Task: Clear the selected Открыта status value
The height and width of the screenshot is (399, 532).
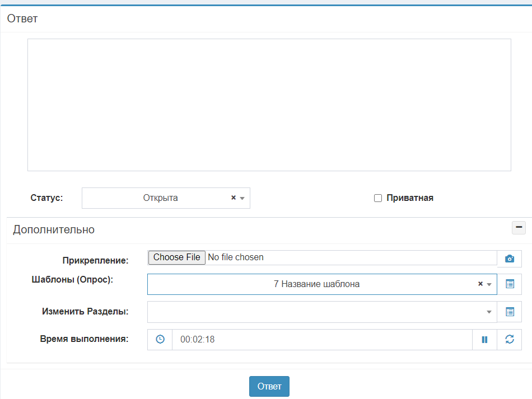Action: click(234, 198)
